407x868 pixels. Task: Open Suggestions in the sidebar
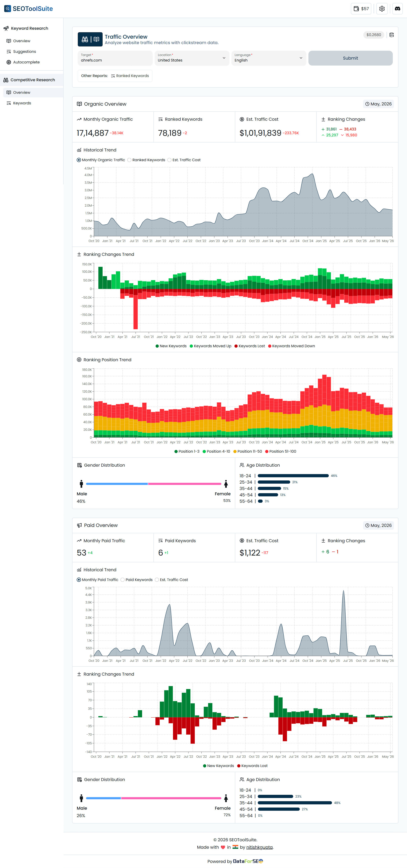tap(24, 52)
